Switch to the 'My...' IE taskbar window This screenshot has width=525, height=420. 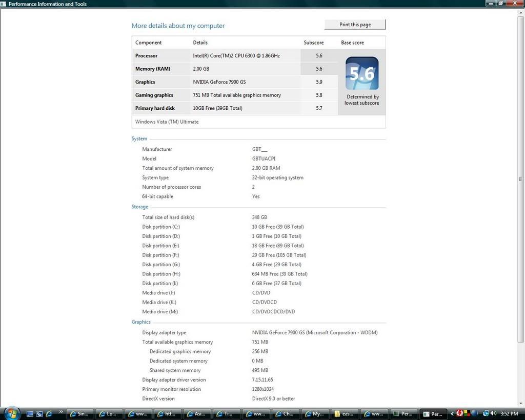pos(315,414)
